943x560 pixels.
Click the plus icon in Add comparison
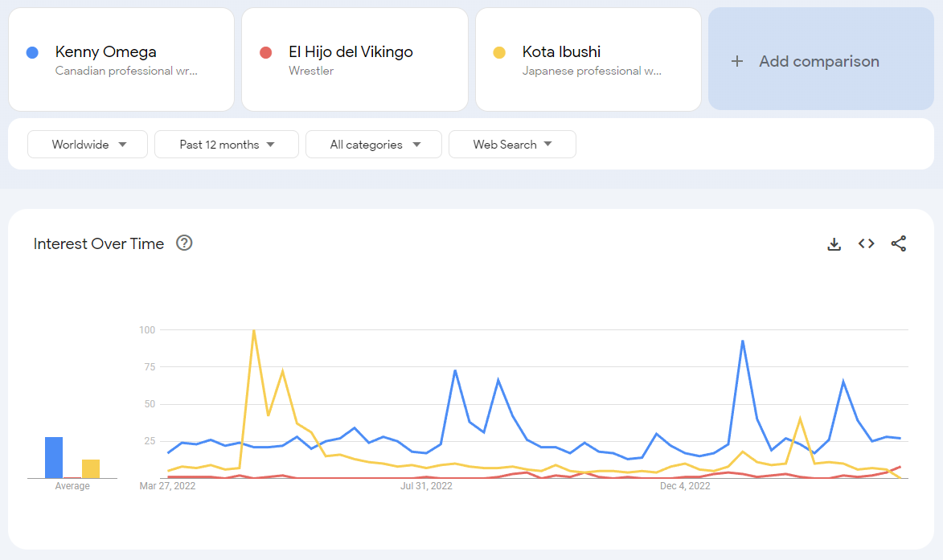click(x=737, y=61)
